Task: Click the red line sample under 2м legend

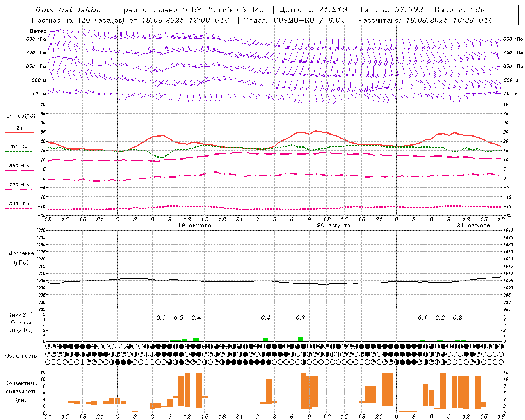Action: pos(19,133)
